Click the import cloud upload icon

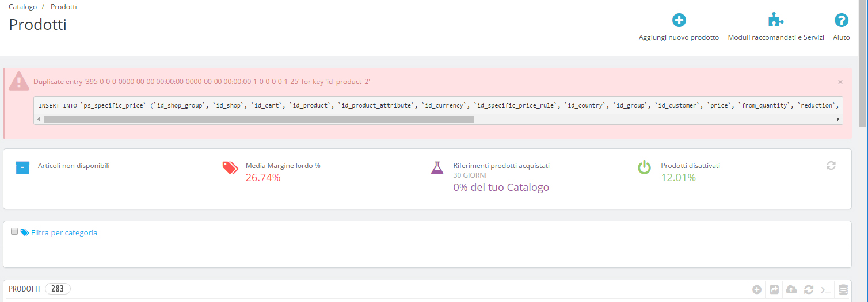pyautogui.click(x=791, y=289)
